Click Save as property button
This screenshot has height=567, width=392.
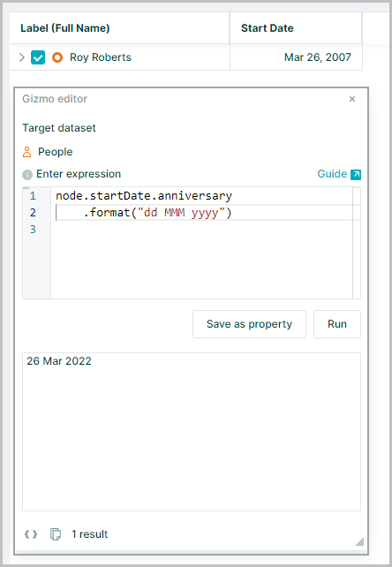point(249,324)
